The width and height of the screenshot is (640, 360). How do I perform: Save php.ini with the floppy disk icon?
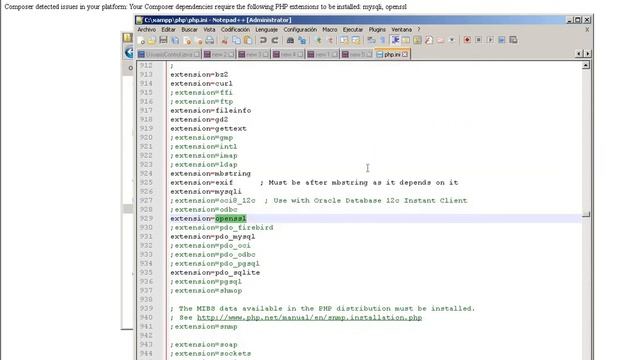(163, 40)
